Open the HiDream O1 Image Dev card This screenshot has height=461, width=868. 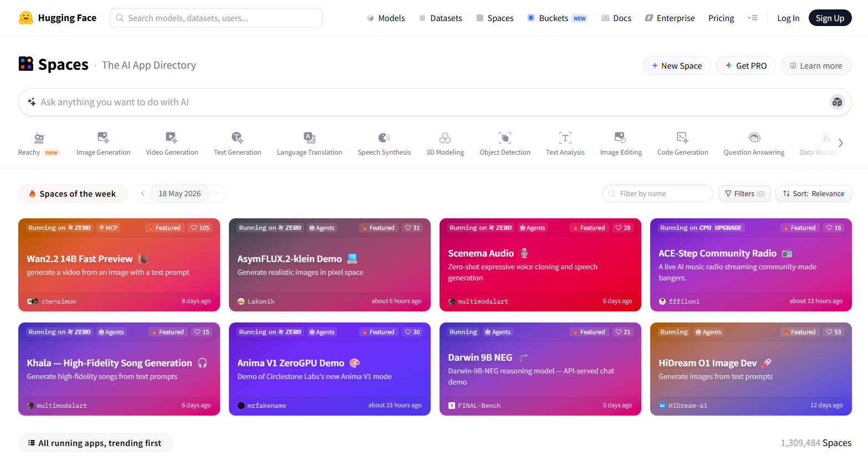[x=751, y=369]
